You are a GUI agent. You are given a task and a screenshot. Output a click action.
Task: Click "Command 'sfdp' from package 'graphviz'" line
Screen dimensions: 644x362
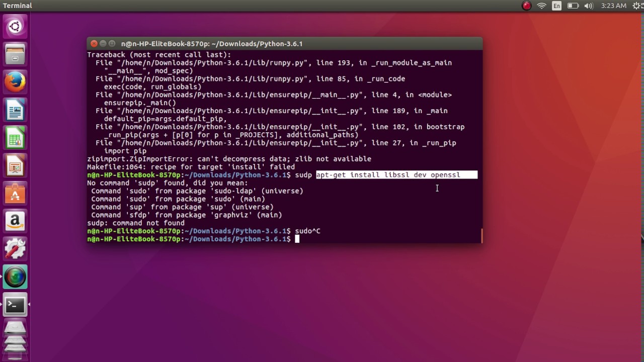point(187,215)
